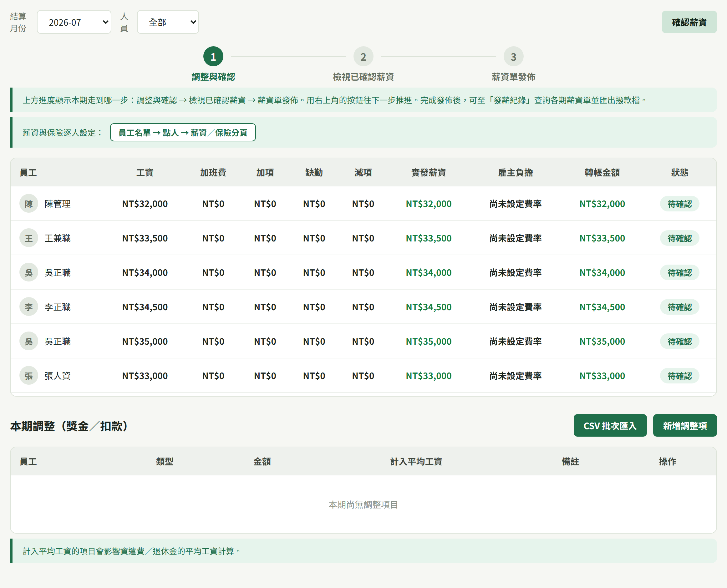The width and height of the screenshot is (727, 588).
Task: Open the 結算月份 dropdown showing 2026-07
Action: [74, 22]
